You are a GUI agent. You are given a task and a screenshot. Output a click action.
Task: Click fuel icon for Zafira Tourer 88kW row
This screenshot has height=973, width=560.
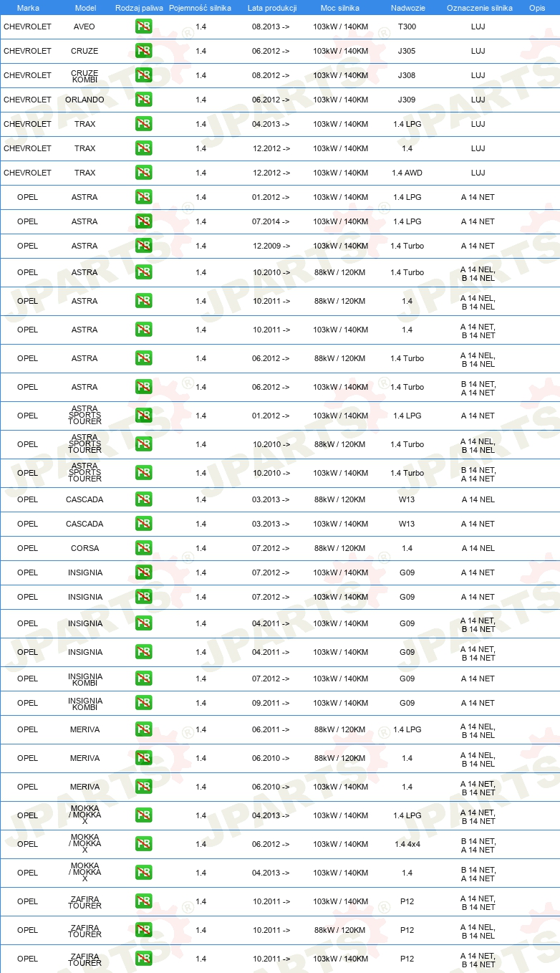coord(143,930)
